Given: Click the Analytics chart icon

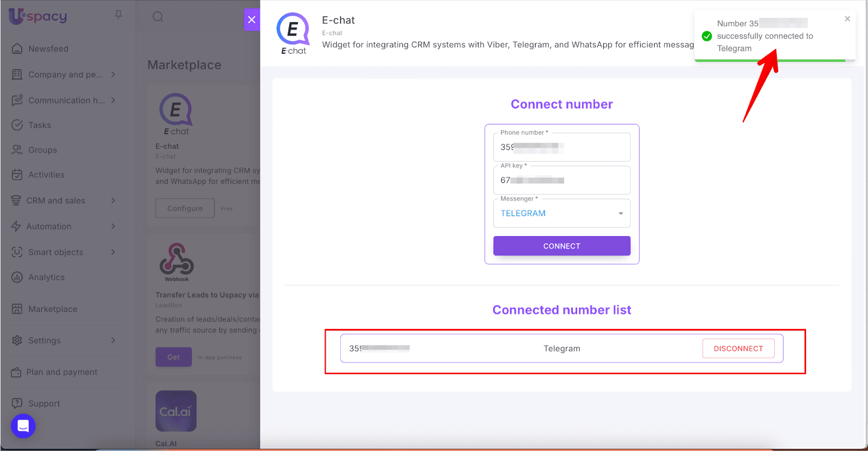Looking at the screenshot, I should pos(17,277).
